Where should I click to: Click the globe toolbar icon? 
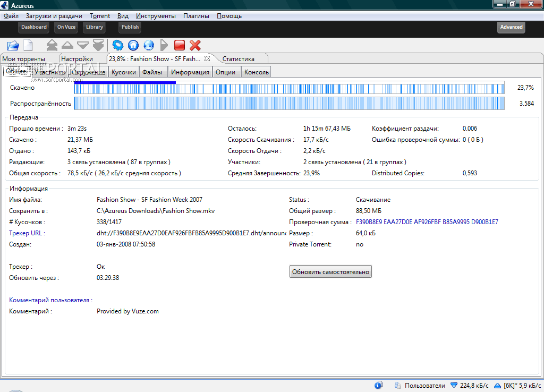pos(149,45)
